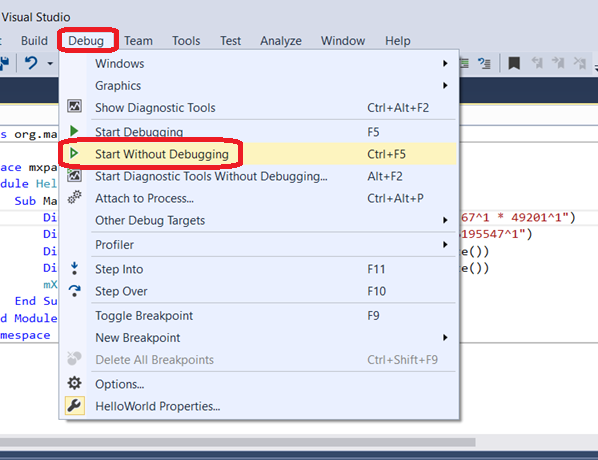Expand the Profiler submenu arrow
Screen dimensions: 598x460
click(x=445, y=244)
